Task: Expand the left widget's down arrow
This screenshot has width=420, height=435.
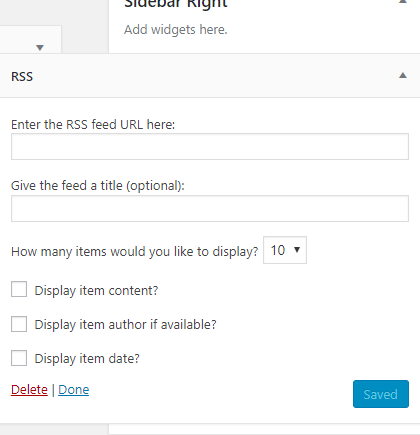Action: pos(40,48)
